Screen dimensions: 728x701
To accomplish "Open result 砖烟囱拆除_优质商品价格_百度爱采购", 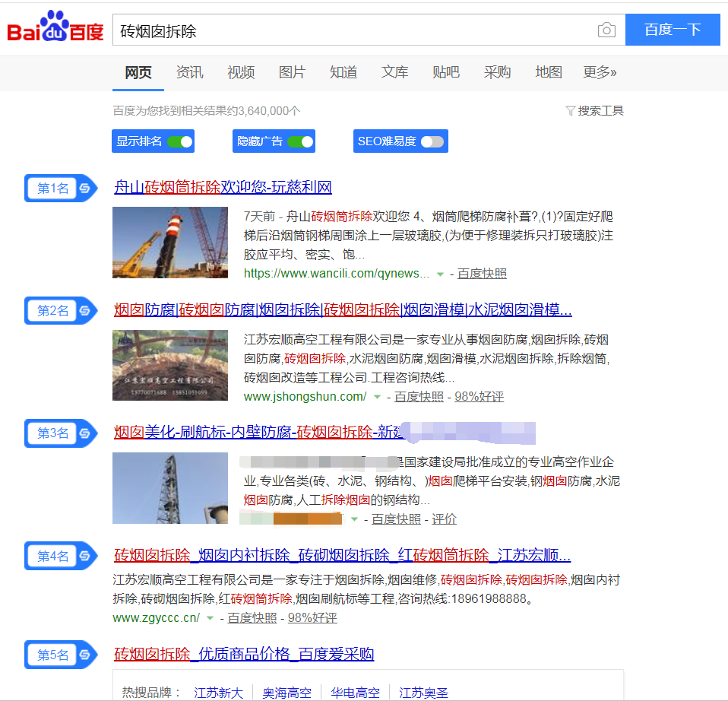I will pos(244,654).
